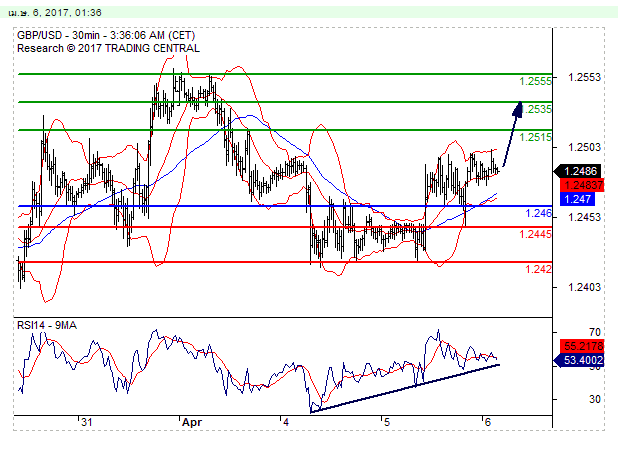Image resolution: width=618 pixels, height=449 pixels.
Task: Click the blue 53.4002 RSI value tag
Action: 582,360
